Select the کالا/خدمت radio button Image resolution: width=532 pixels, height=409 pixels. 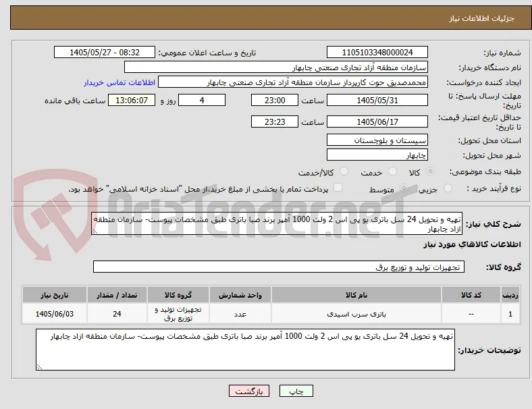point(344,171)
